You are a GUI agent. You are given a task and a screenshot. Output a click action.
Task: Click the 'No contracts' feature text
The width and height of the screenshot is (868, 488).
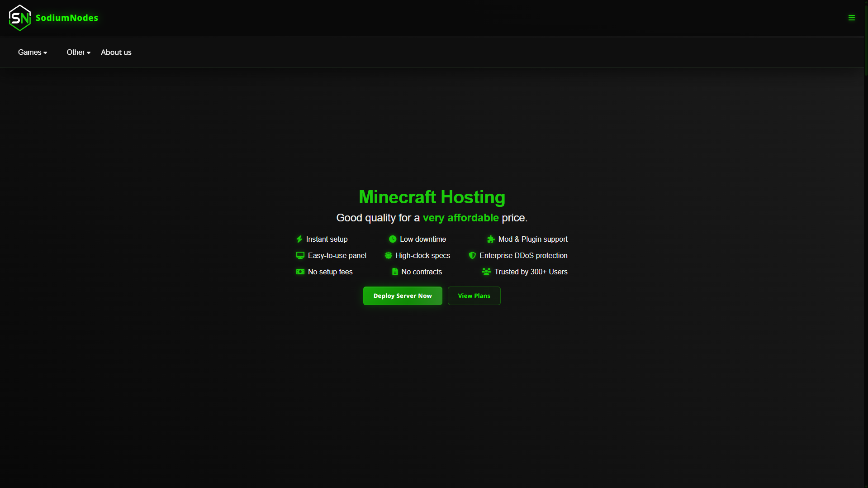422,272
